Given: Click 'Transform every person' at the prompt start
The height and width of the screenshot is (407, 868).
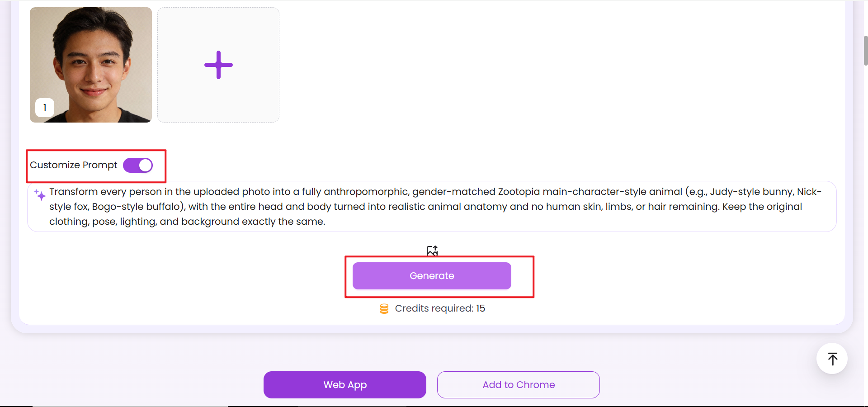Looking at the screenshot, I should 105,192.
